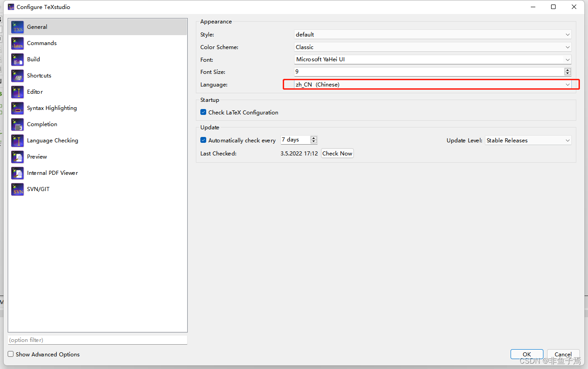This screenshot has width=588, height=369.
Task: Select the Editor category icon
Action: click(x=18, y=92)
